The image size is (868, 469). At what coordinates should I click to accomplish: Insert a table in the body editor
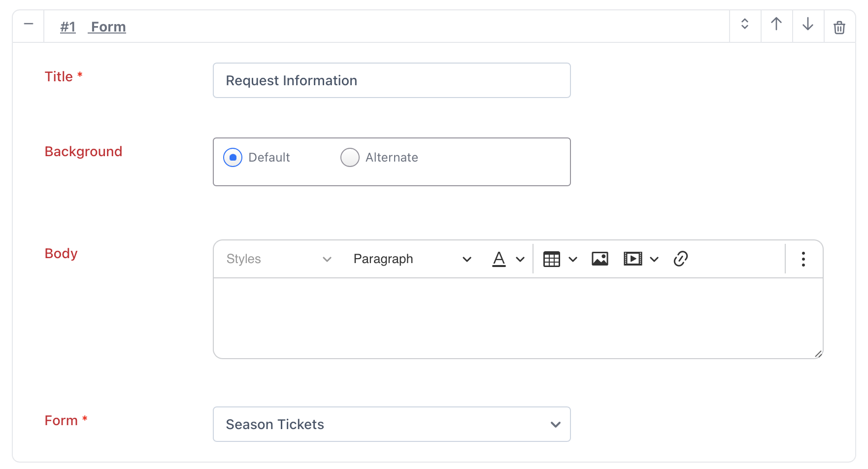click(x=551, y=259)
